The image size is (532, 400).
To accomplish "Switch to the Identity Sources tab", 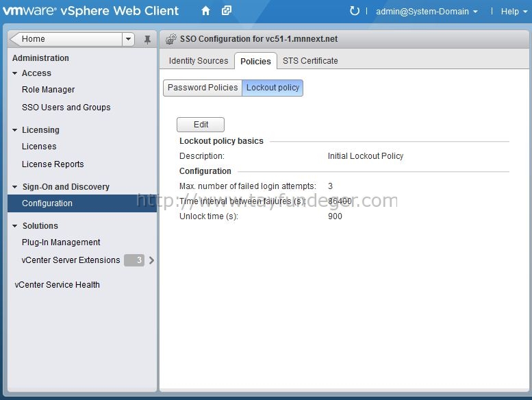I will 199,61.
